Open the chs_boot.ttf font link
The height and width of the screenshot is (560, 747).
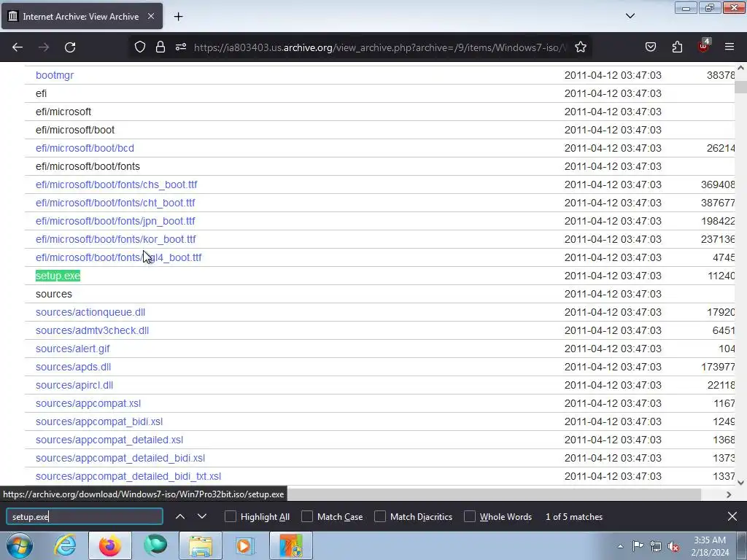pos(116,184)
